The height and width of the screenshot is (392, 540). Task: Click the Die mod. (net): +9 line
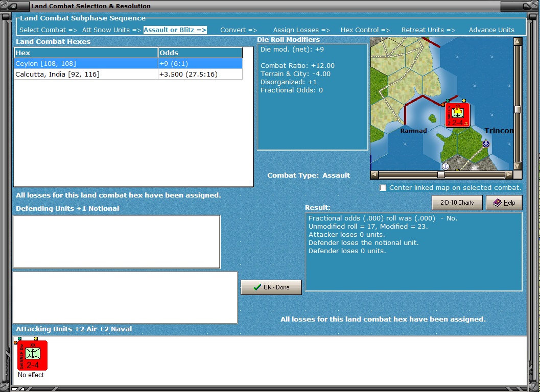[292, 49]
